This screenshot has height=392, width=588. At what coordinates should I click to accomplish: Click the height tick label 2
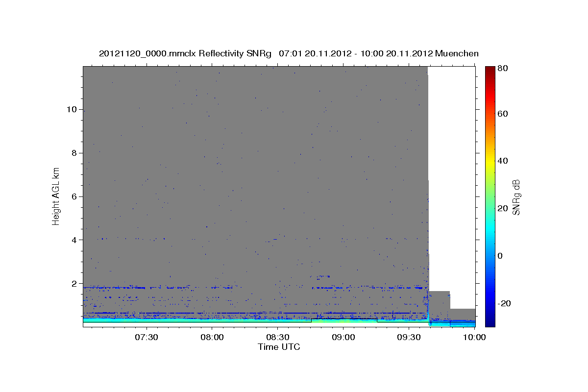pyautogui.click(x=73, y=284)
